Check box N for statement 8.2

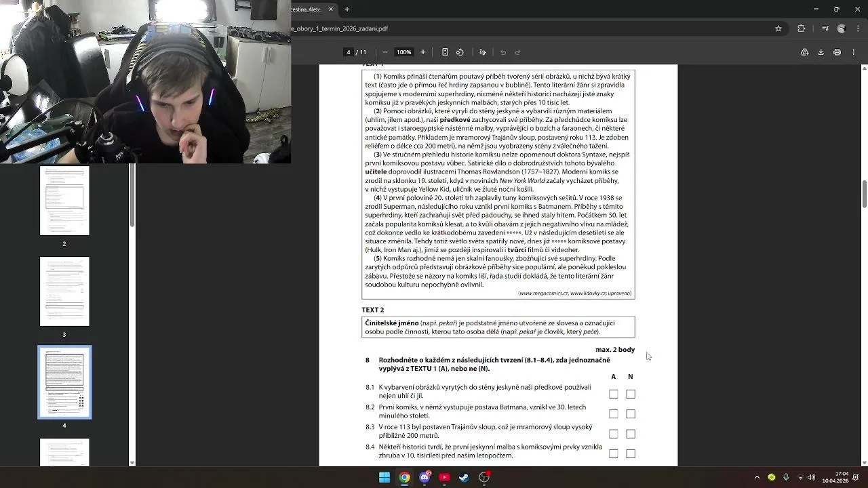[631, 413]
